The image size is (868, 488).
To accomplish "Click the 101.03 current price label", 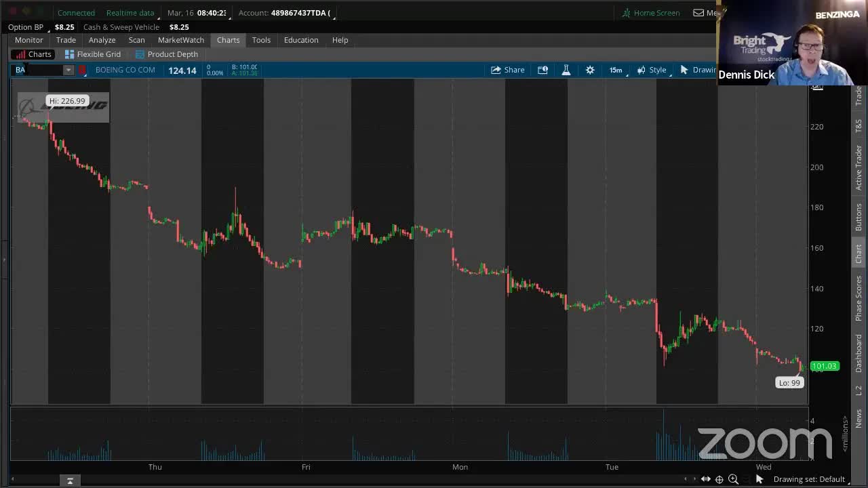I will tap(824, 366).
